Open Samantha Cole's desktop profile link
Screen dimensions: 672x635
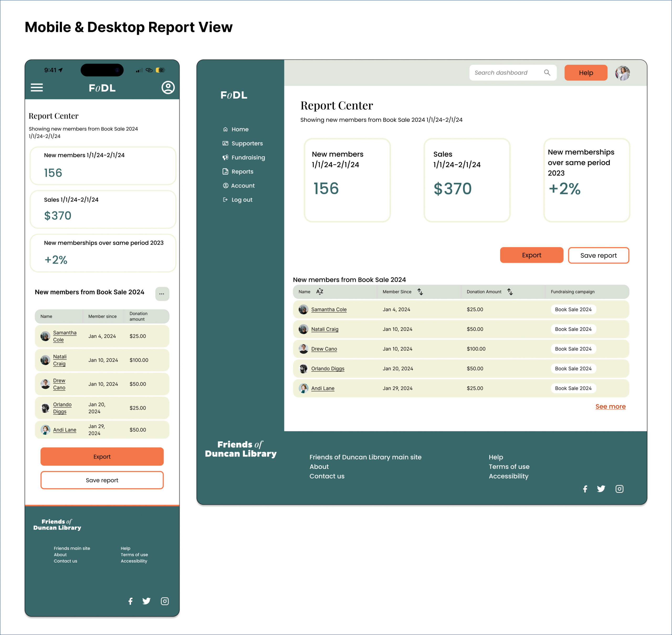point(329,309)
